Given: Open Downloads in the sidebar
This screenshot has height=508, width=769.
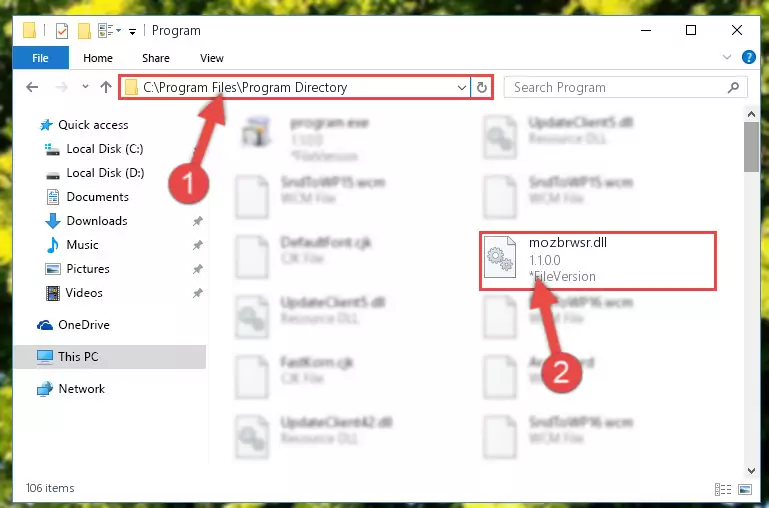Looking at the screenshot, I should pyautogui.click(x=97, y=221).
